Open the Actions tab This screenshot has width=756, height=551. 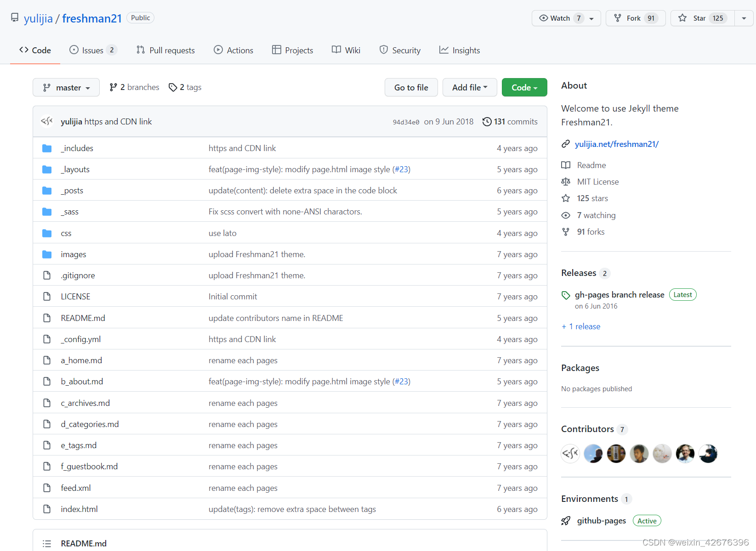click(x=233, y=50)
